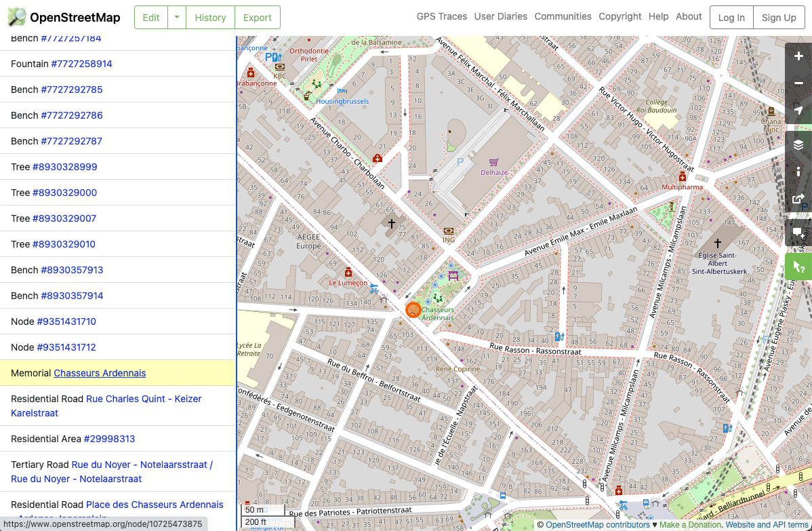Click the Sign Up button
This screenshot has height=531, width=812.
(779, 17)
